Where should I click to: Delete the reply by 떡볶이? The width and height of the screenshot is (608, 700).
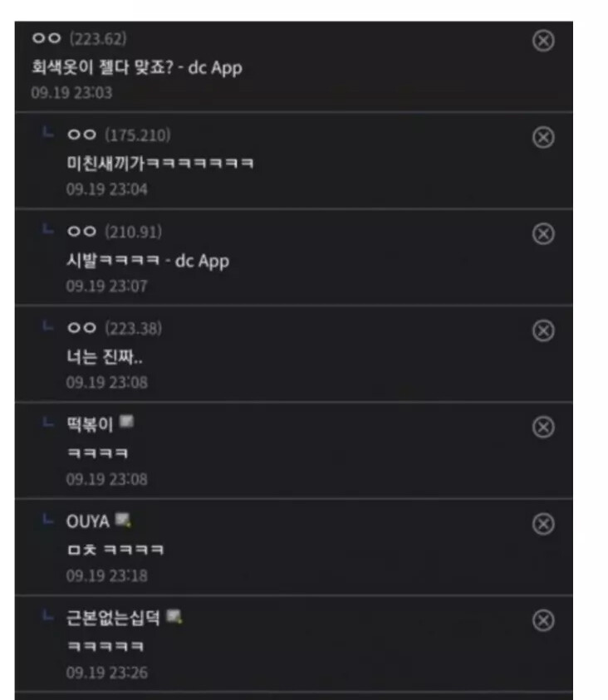pos(543,428)
